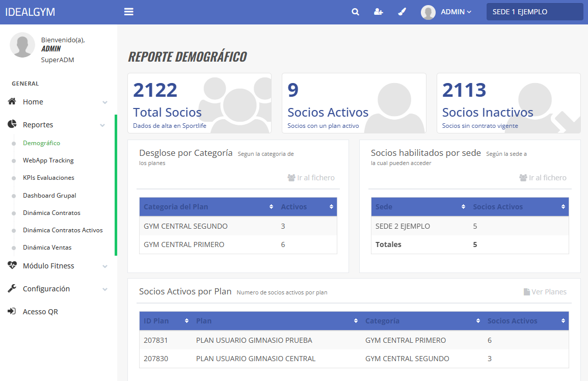Click PLAN USUARIO GIMNASIO CENTRAL cell
The height and width of the screenshot is (381, 588).
(x=256, y=359)
